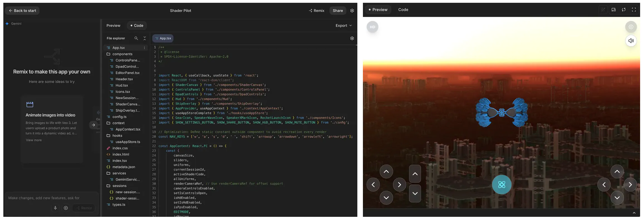This screenshot has height=221, width=644.
Task: Open metadata.json file
Action: 124,167
